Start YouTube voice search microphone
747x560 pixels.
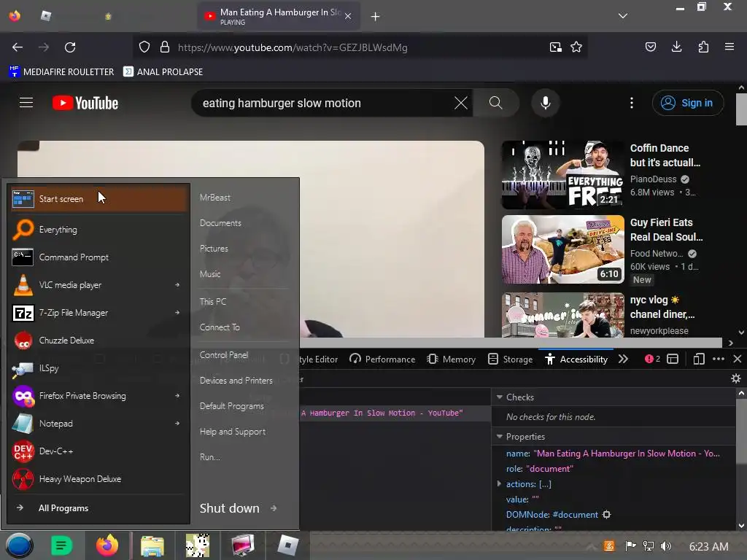(x=546, y=103)
